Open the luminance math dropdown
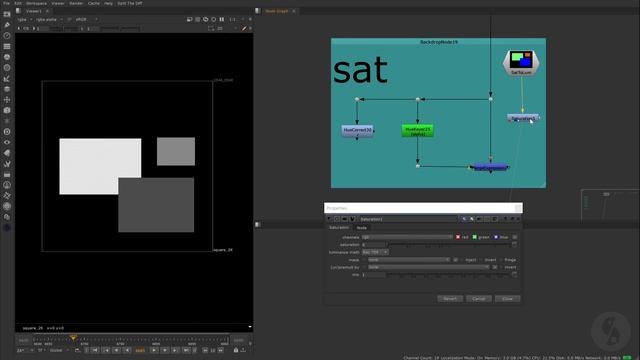Screen dimensions: 640x360 tap(375, 252)
